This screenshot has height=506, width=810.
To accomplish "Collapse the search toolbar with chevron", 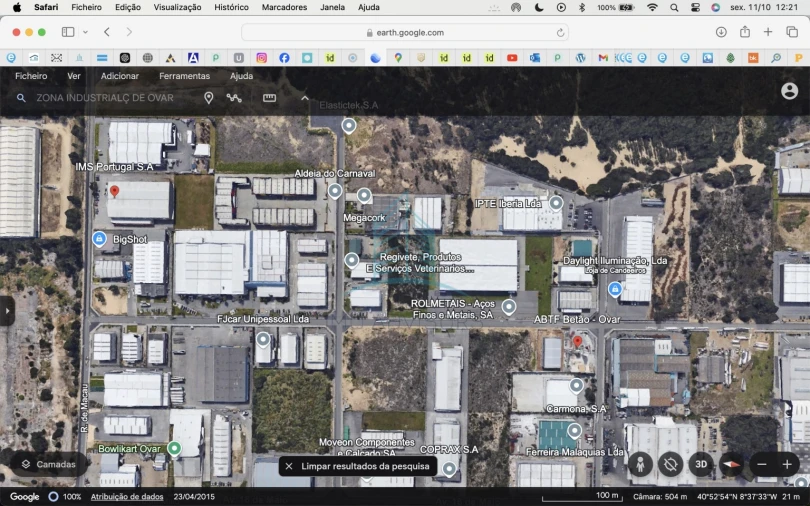I will click(x=305, y=98).
